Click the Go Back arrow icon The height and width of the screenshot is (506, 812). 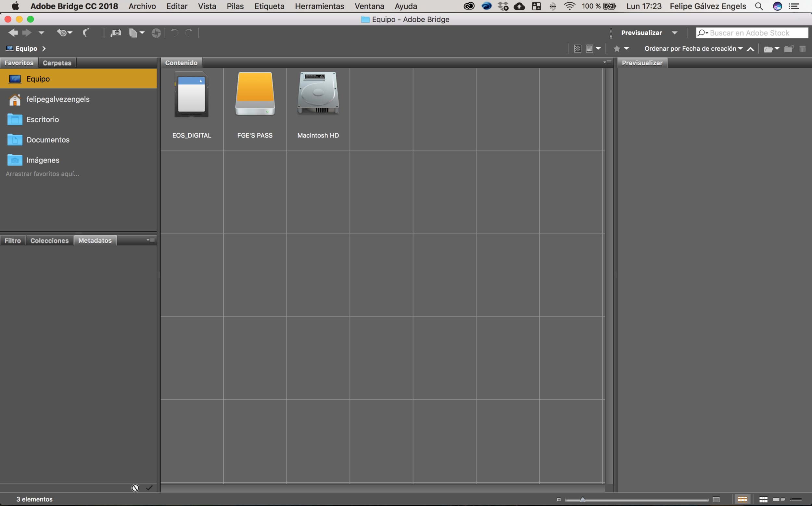[13, 32]
